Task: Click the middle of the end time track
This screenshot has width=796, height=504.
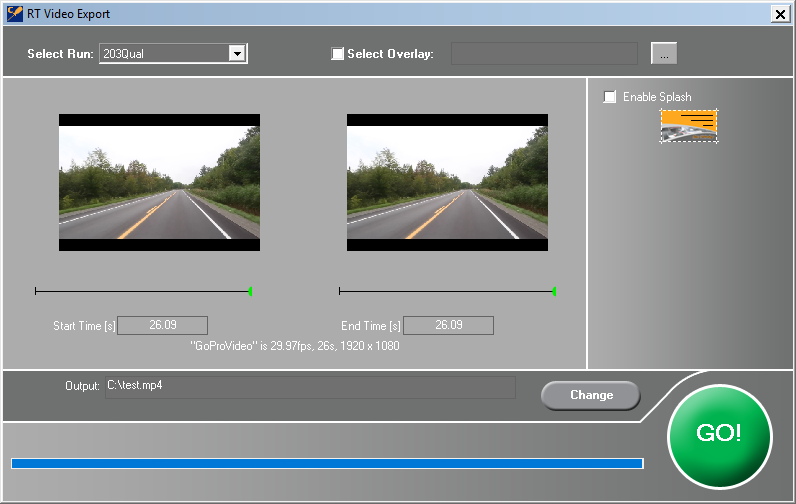Action: (x=446, y=291)
